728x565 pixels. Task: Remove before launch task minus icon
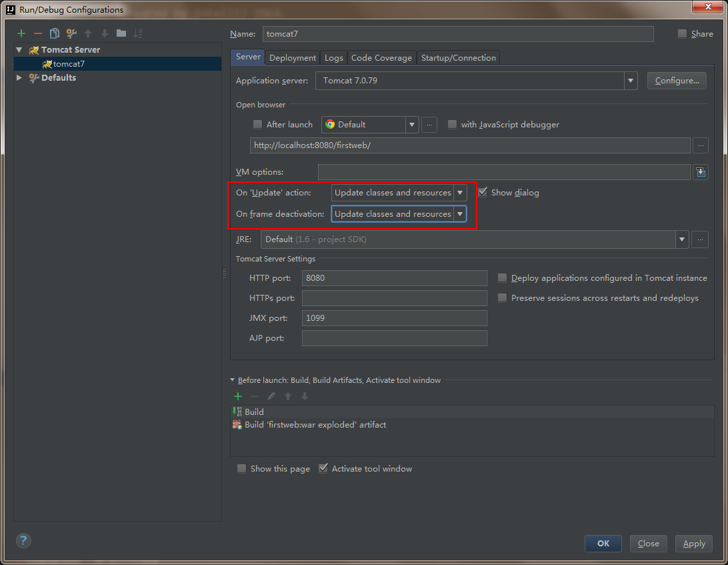click(x=255, y=396)
